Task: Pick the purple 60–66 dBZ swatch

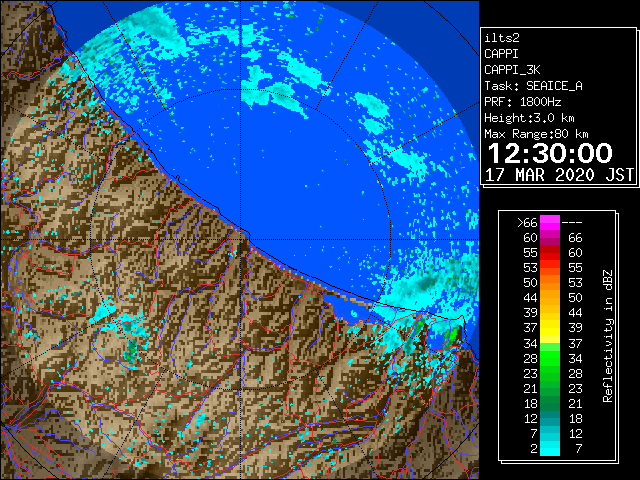Action: coord(550,238)
